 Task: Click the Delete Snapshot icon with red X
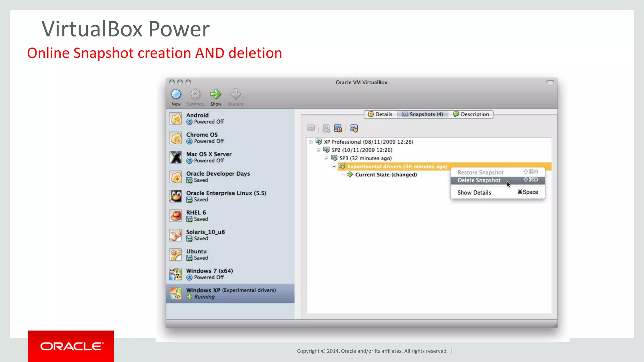[338, 128]
